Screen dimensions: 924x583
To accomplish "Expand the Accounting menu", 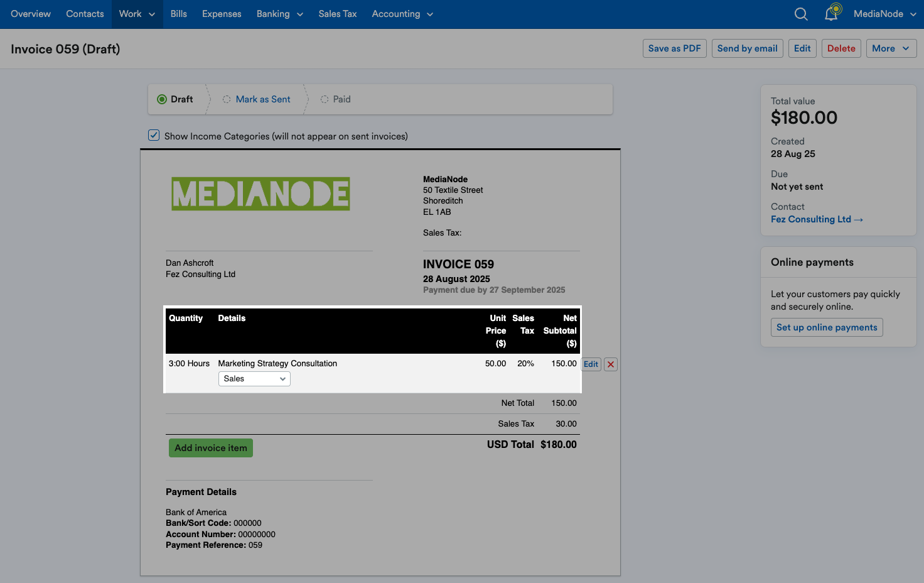I will 402,14.
